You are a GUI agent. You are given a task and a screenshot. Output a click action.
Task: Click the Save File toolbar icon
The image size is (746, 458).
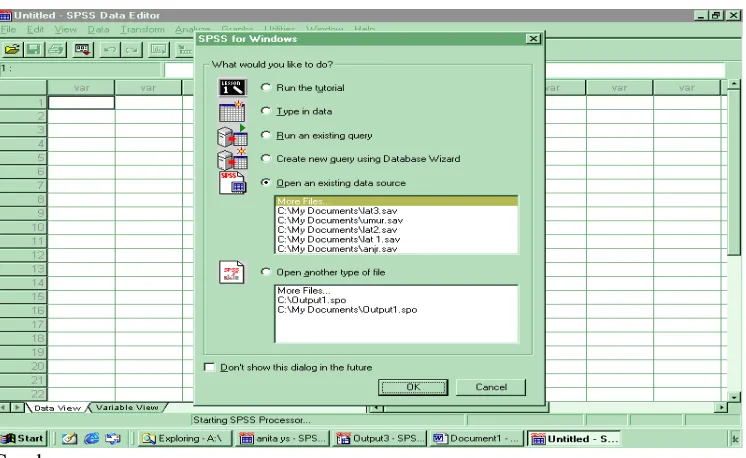(x=33, y=49)
